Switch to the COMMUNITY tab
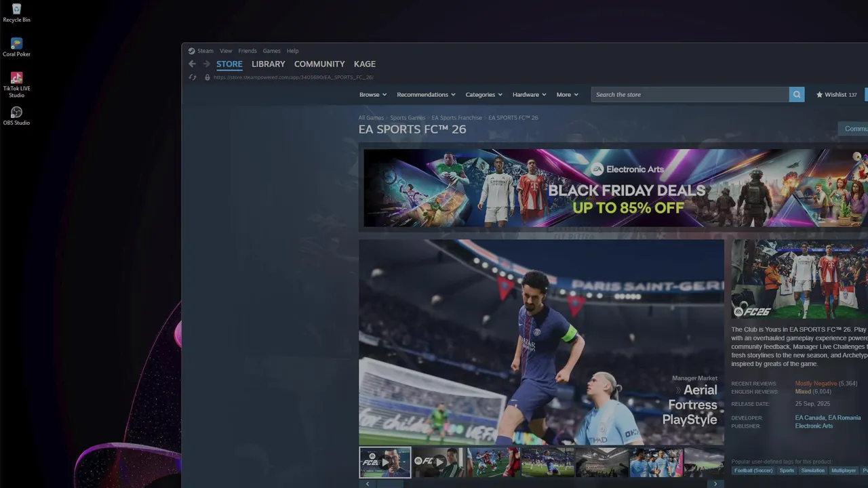Viewport: 868px width, 488px height. click(x=319, y=64)
